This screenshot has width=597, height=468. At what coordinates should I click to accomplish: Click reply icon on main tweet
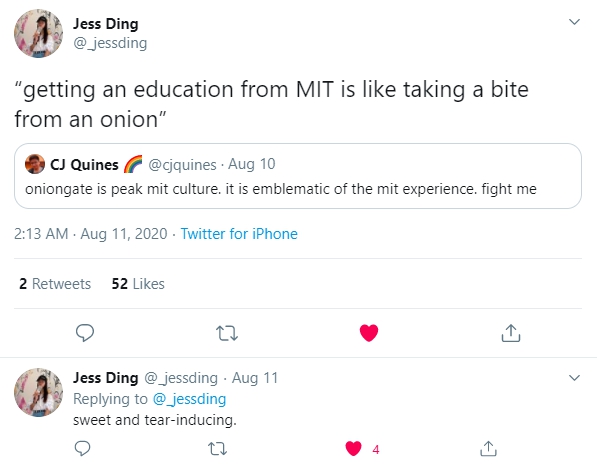pos(85,333)
